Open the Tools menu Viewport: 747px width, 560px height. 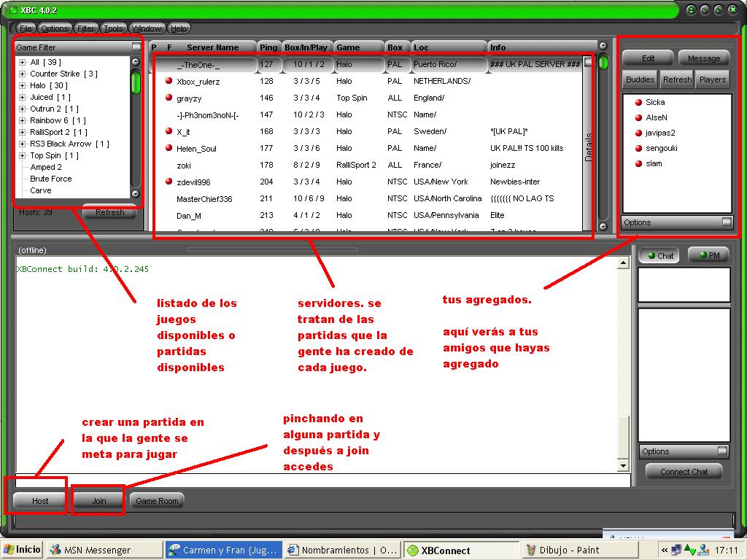coord(113,28)
